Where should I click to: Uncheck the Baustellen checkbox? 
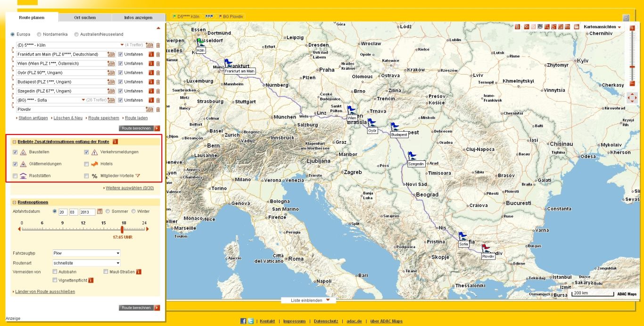point(15,152)
